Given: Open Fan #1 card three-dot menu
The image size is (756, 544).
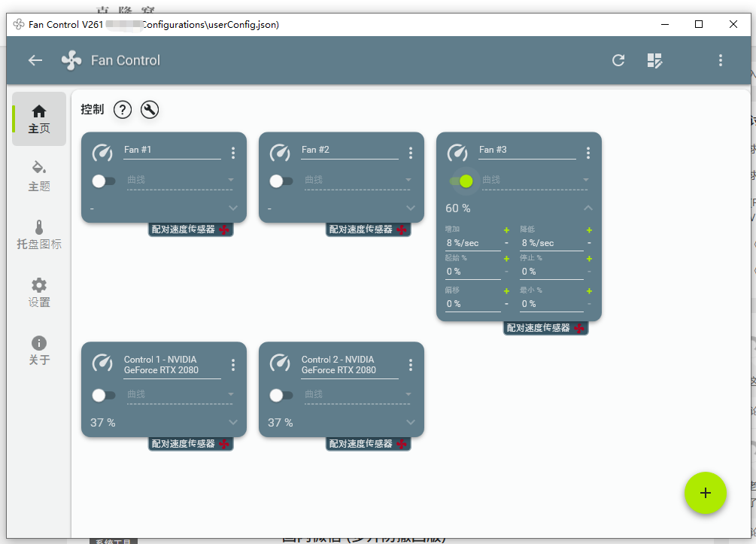Looking at the screenshot, I should click(233, 153).
